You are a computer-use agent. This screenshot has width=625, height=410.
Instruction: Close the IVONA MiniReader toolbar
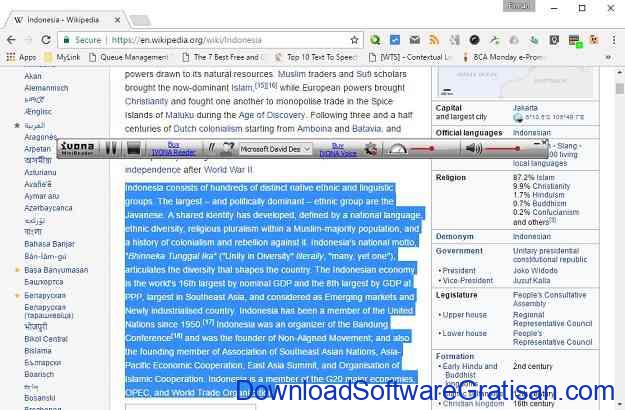pos(544,142)
